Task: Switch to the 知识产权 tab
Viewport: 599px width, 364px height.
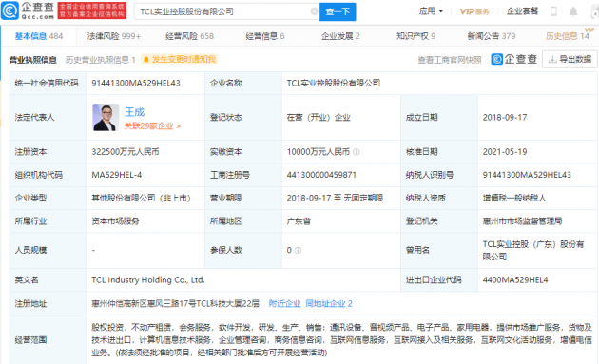Action: pos(415,36)
